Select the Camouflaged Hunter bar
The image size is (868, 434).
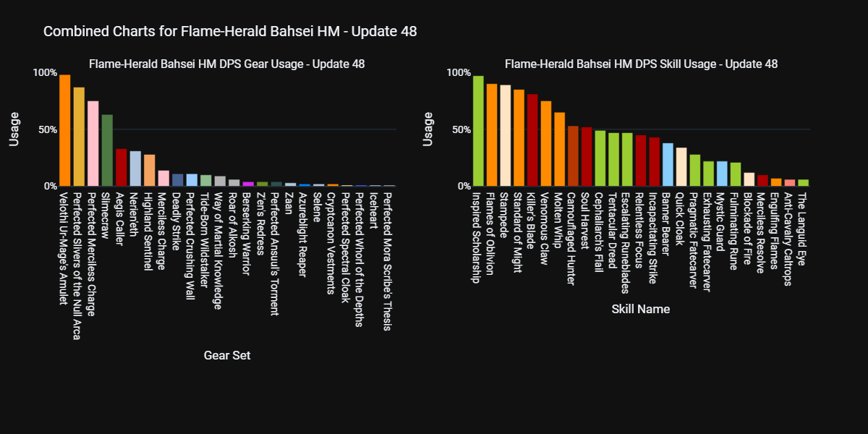pos(573,156)
